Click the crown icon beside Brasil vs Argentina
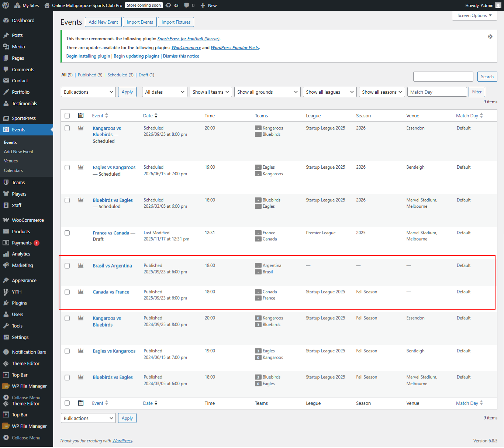 pyautogui.click(x=81, y=266)
